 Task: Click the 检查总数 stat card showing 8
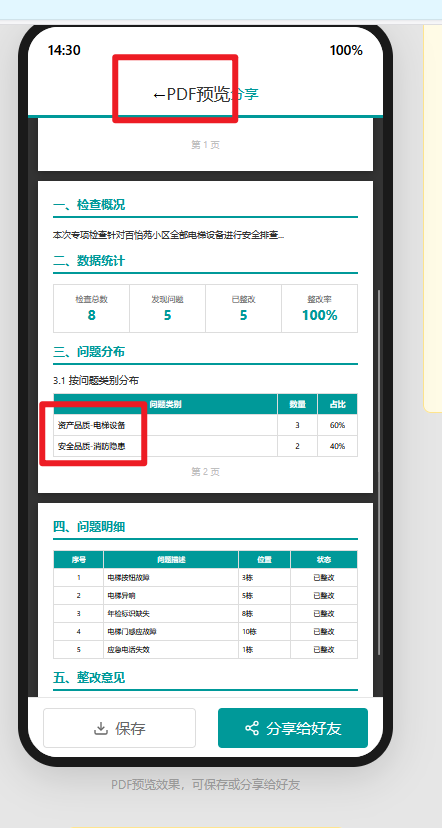coord(91,308)
